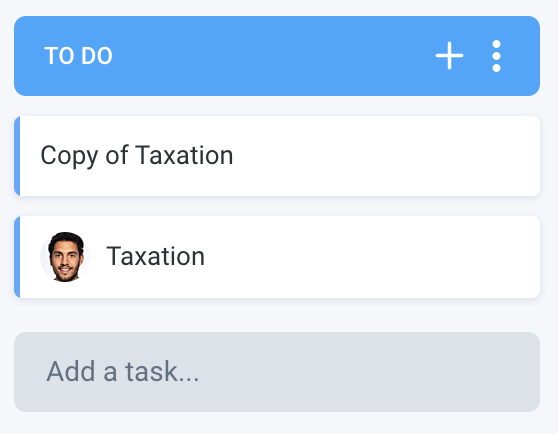Click the Add a task placeholder text
Viewport: 558px width, 434px height.
click(122, 372)
